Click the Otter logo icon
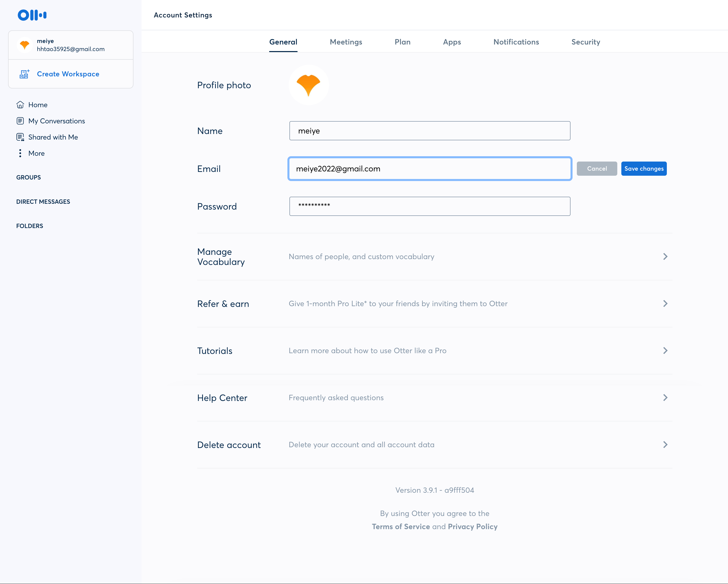728x584 pixels. click(32, 15)
